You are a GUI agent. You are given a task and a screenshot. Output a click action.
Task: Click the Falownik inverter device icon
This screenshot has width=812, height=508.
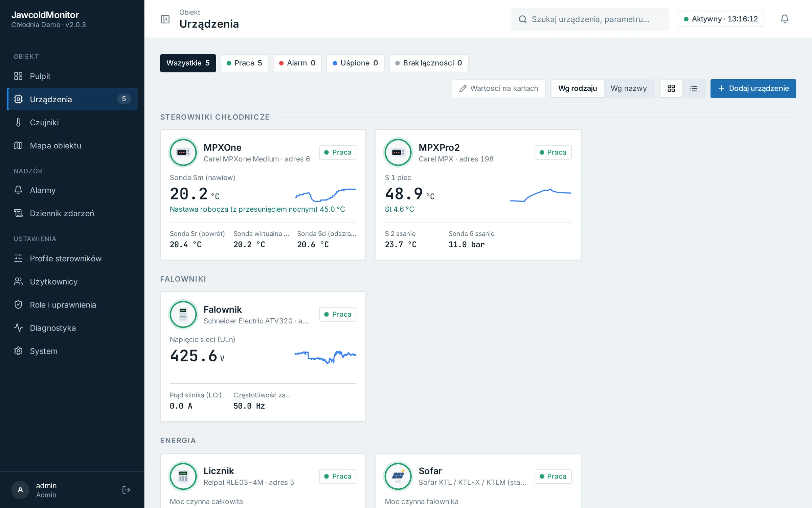click(183, 314)
